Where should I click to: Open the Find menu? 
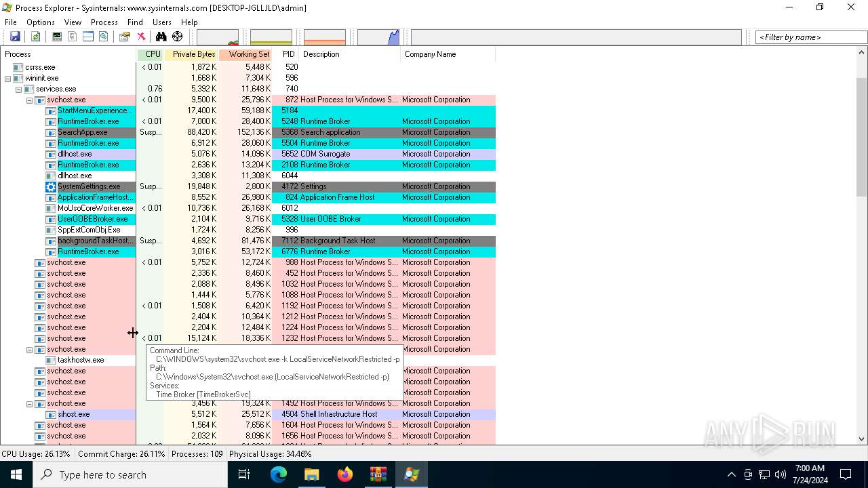(x=135, y=22)
